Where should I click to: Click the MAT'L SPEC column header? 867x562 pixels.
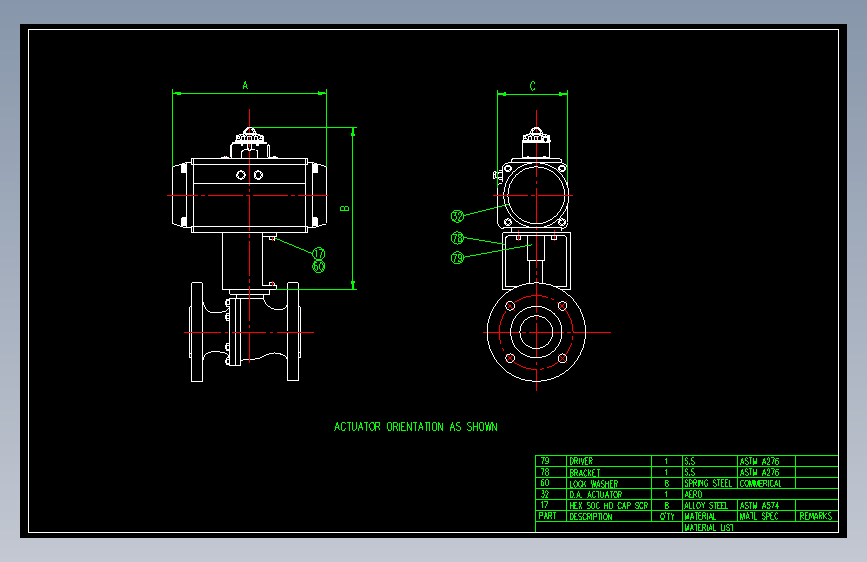pos(766,516)
